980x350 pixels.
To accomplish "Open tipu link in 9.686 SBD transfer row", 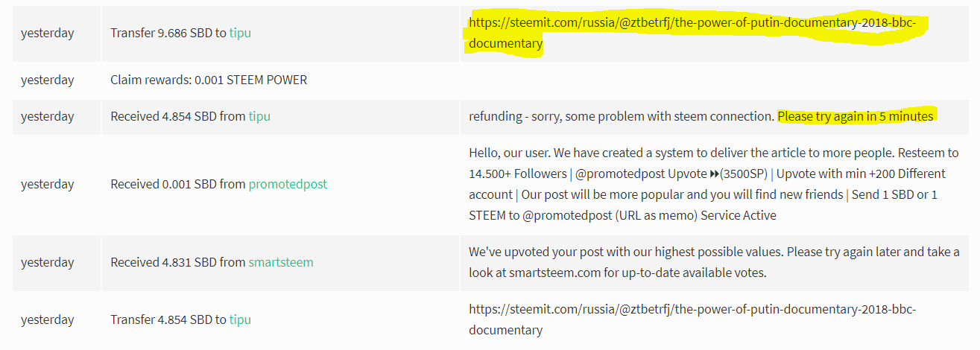I will pos(240,34).
